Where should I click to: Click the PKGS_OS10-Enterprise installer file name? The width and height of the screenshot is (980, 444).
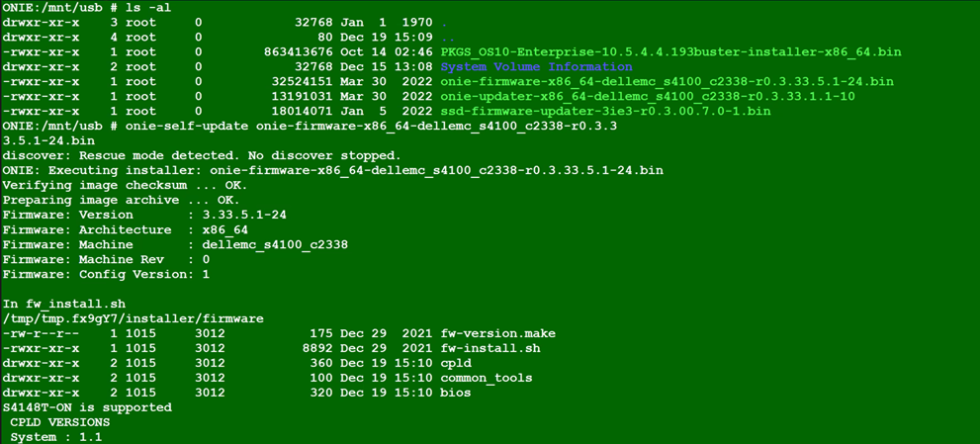670,51
